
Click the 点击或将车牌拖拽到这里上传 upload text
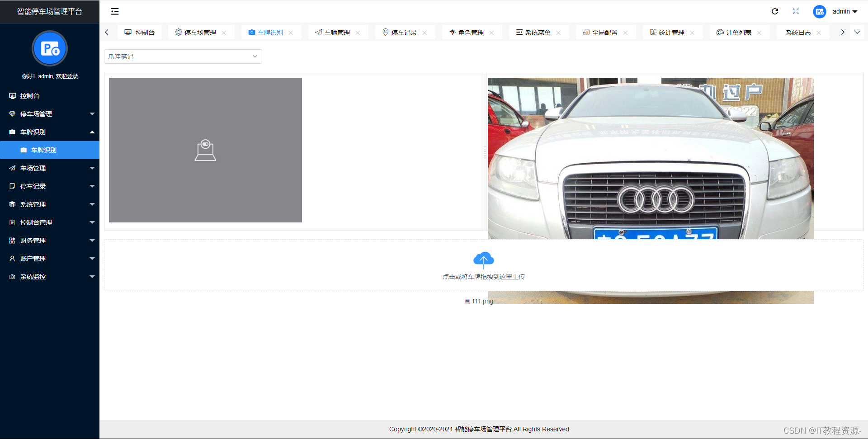click(484, 277)
